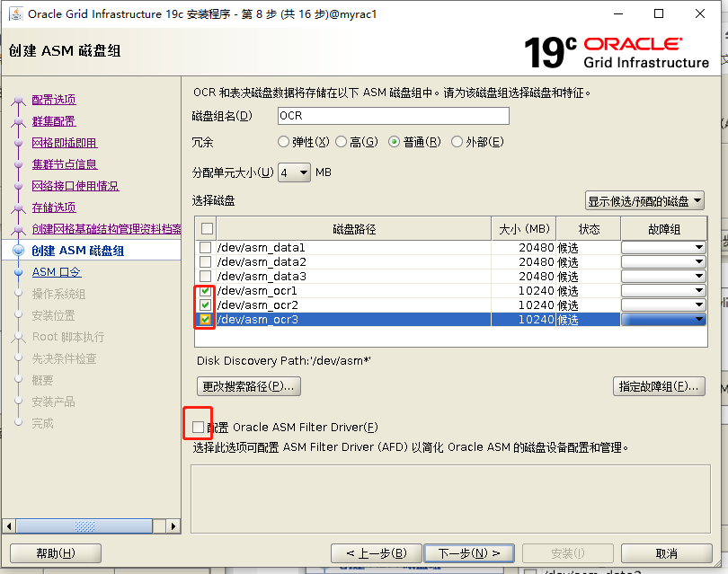Select the highlighted /dev/asm_ocr3 path cell

354,319
